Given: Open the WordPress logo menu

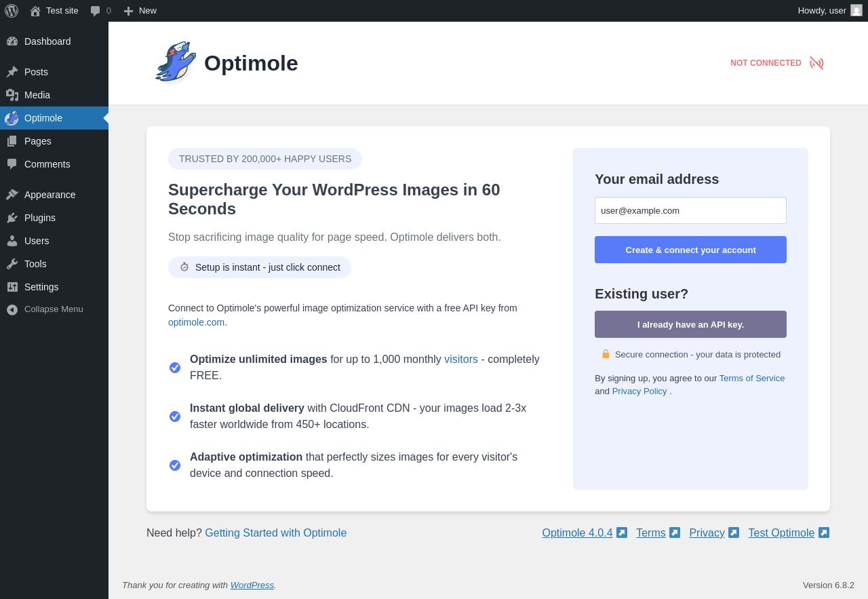Looking at the screenshot, I should (12, 11).
